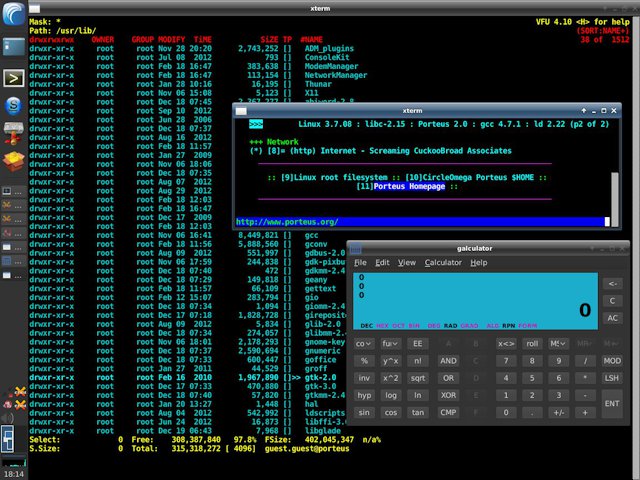Click the galculator blue result display

(x=476, y=301)
